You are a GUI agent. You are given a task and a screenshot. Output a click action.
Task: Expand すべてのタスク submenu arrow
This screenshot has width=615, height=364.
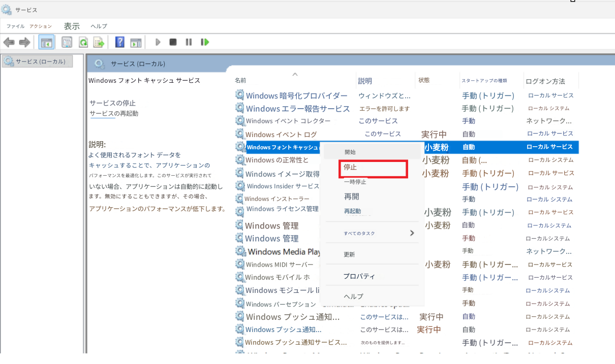[412, 233]
